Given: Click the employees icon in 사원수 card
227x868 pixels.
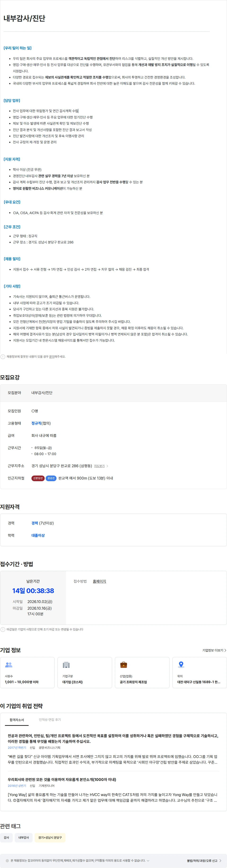Looking at the screenshot, I should tap(9, 665).
